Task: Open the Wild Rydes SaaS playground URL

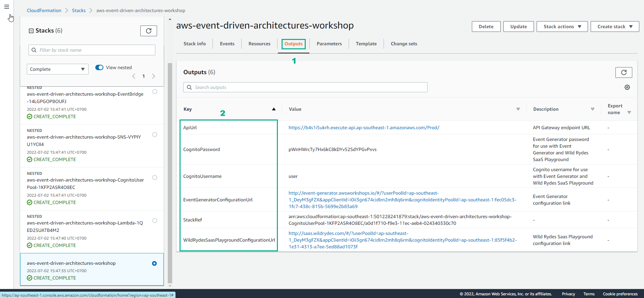Action: click(402, 240)
